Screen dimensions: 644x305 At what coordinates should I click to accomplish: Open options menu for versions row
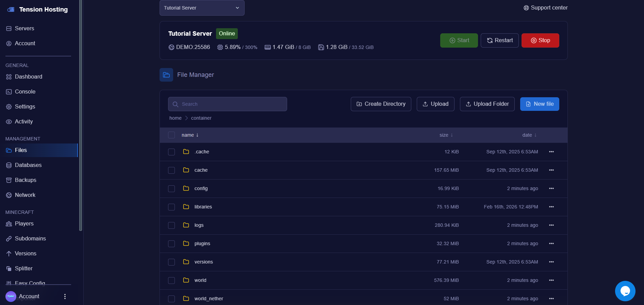click(x=551, y=262)
